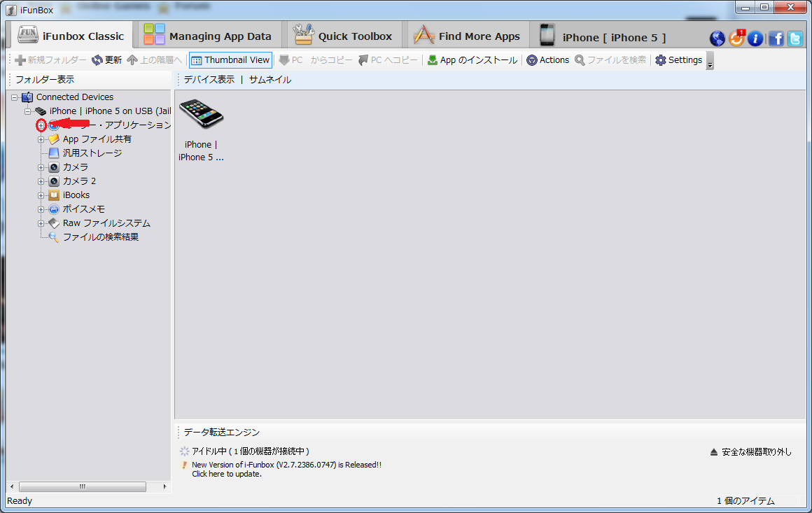Select ユーザー・アプリケーション tree label
This screenshot has height=513, width=812.
pyautogui.click(x=116, y=125)
